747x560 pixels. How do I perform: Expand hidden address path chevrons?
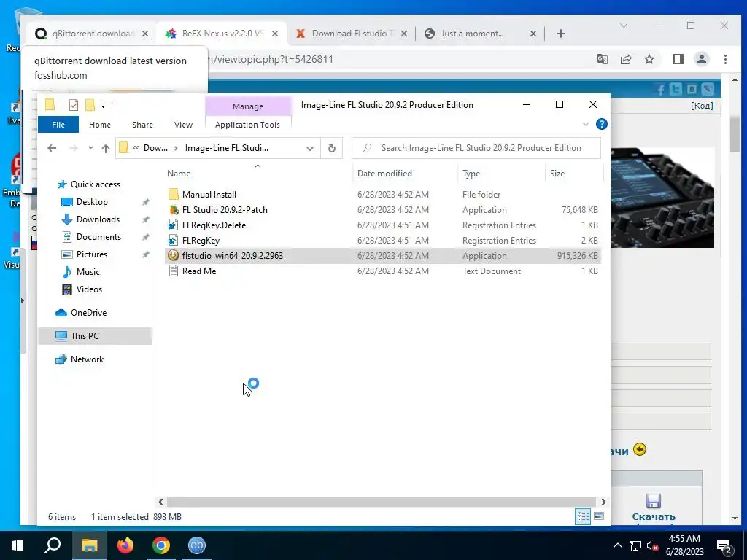(136, 148)
